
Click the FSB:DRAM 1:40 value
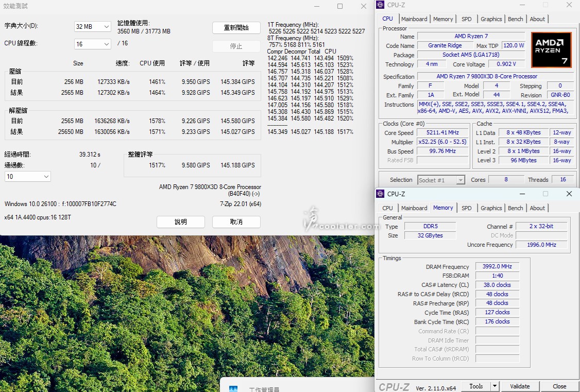(497, 276)
